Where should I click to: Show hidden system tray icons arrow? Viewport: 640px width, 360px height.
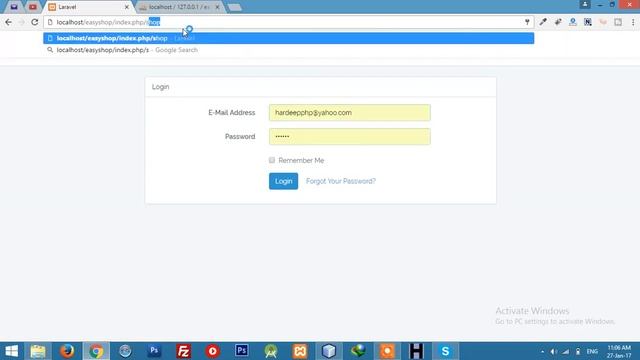tap(542, 351)
